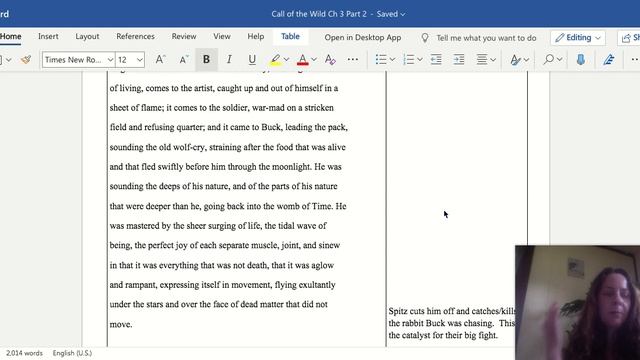Grow font size with larger A icon
This screenshot has width=640, height=360.
[x=160, y=60]
